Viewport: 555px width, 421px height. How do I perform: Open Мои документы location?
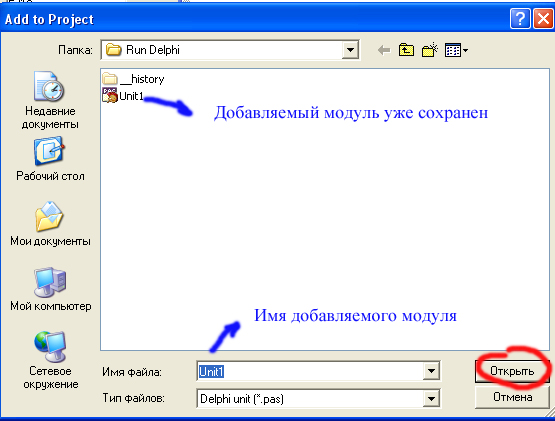click(x=50, y=224)
